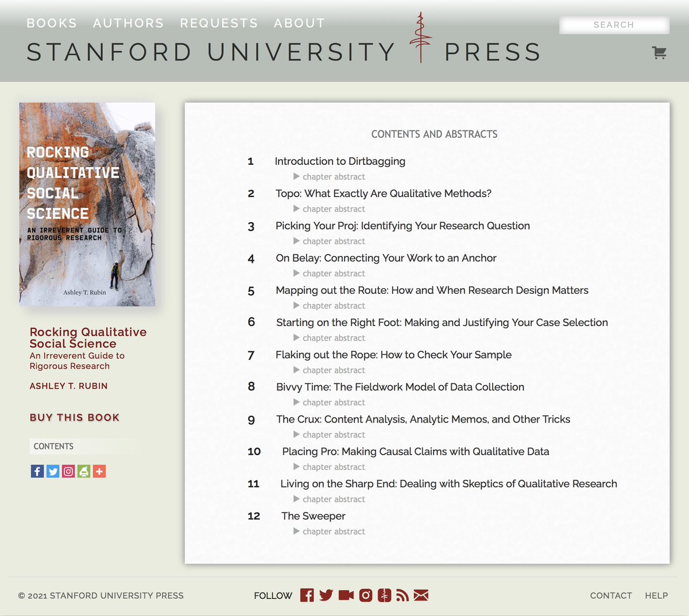The width and height of the screenshot is (689, 616).
Task: Open the shopping cart icon
Action: click(x=659, y=53)
